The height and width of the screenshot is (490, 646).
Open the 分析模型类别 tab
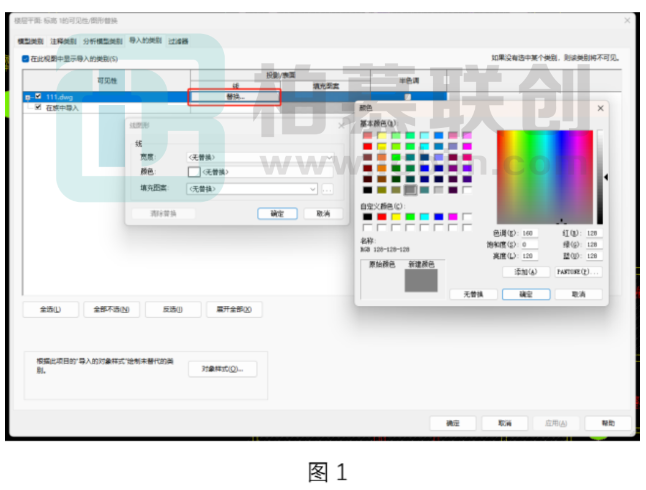coord(103,41)
